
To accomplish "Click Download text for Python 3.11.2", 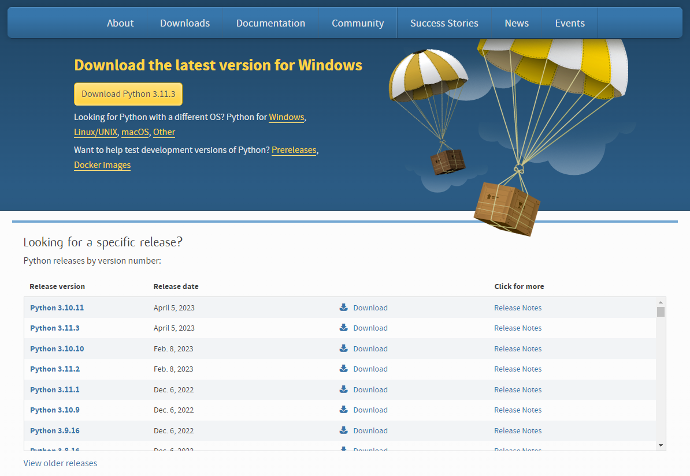I will click(x=370, y=369).
